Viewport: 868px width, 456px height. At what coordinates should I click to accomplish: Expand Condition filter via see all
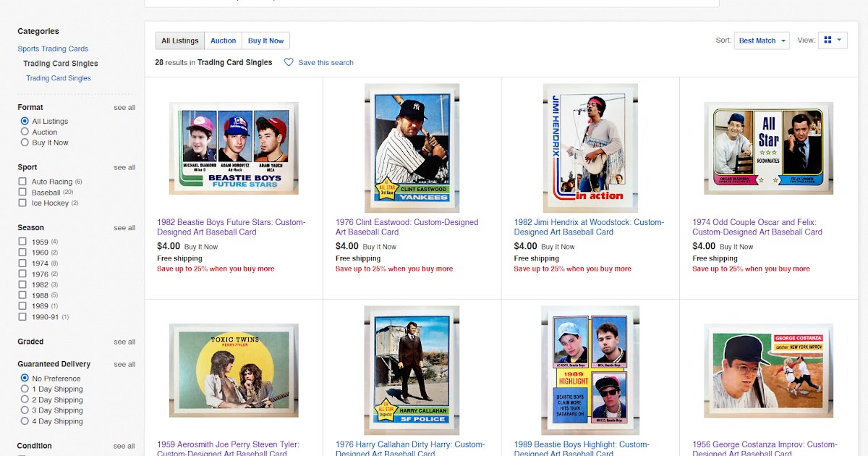point(124,446)
